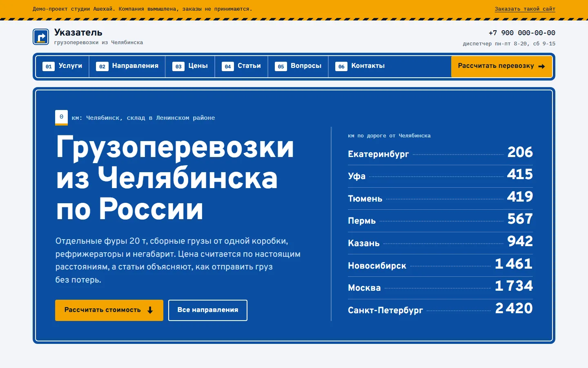Go to the Направления section
The width and height of the screenshot is (588, 368).
pos(127,66)
